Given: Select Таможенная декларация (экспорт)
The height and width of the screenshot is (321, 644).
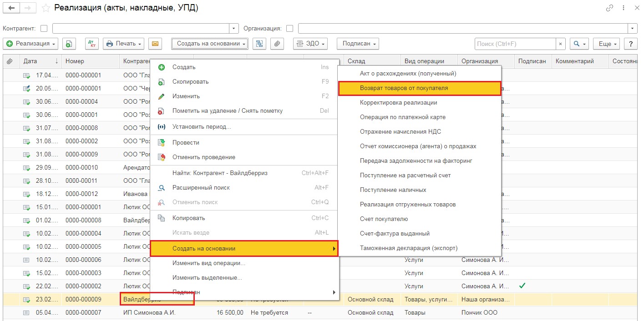Looking at the screenshot, I should tap(420, 248).
